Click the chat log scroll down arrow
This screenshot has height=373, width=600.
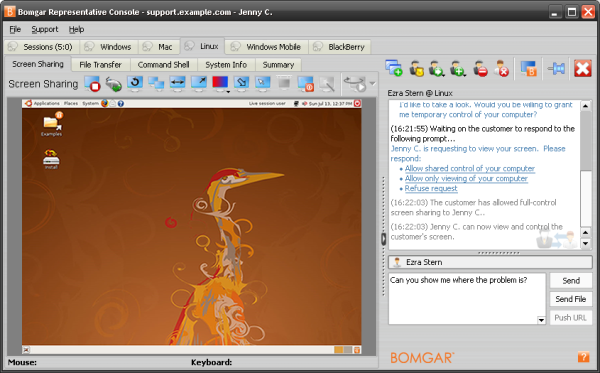tap(585, 243)
